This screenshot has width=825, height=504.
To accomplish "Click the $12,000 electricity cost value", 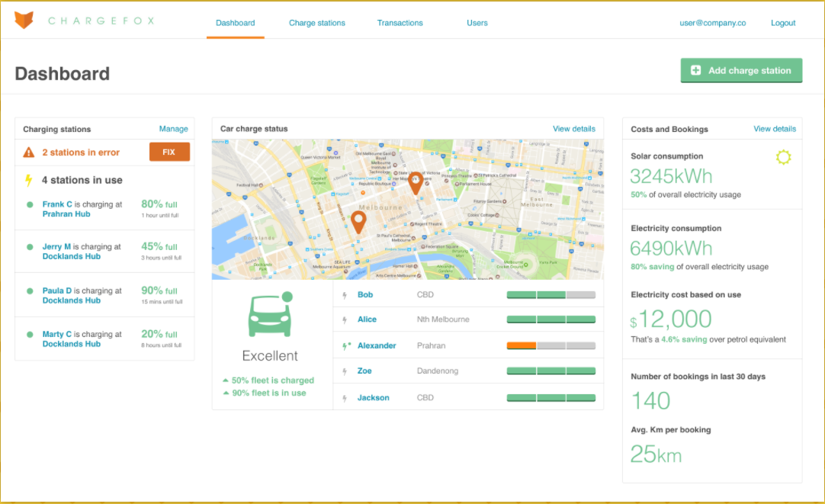I will coord(671,319).
